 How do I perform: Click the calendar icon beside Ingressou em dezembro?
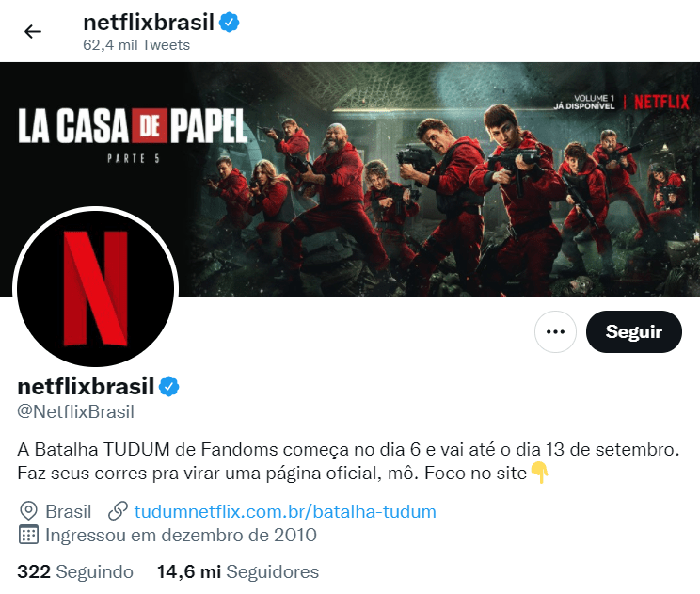(x=28, y=535)
